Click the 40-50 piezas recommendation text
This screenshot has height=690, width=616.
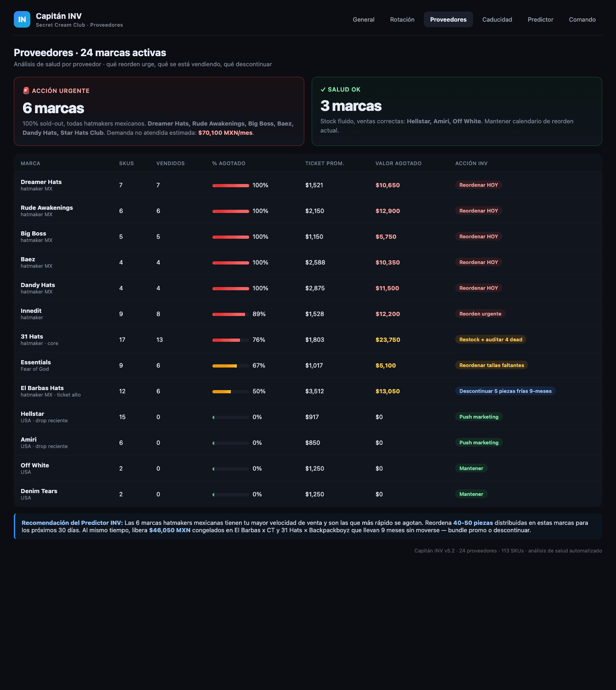point(473,523)
